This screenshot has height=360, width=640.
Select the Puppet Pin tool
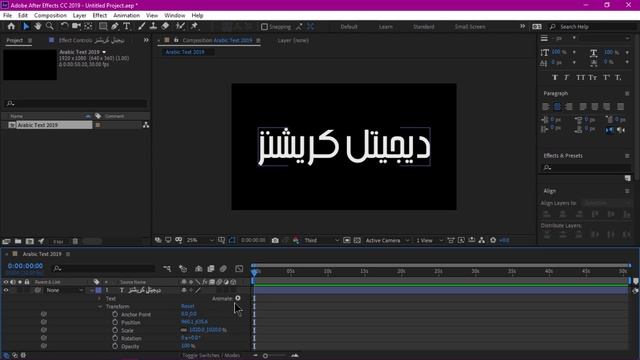pos(194,26)
